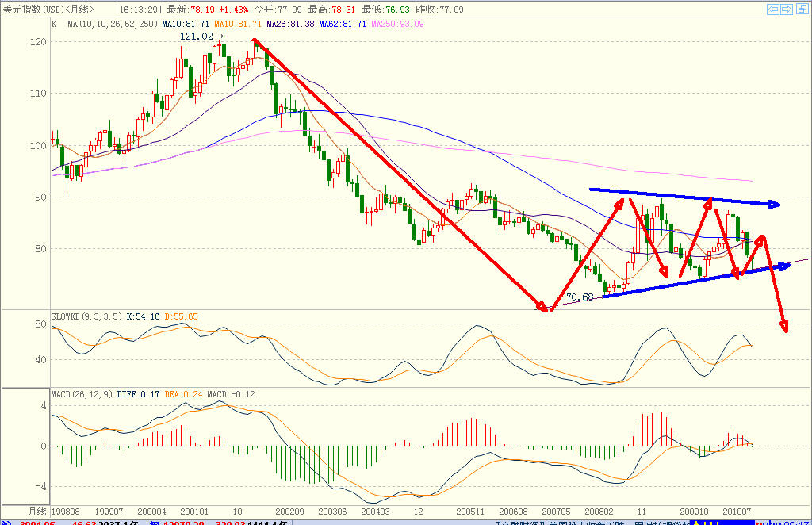Viewport: 812px width, 525px height.
Task: Click the D:55.65 value in SLOWKD panel
Action: pos(181,316)
